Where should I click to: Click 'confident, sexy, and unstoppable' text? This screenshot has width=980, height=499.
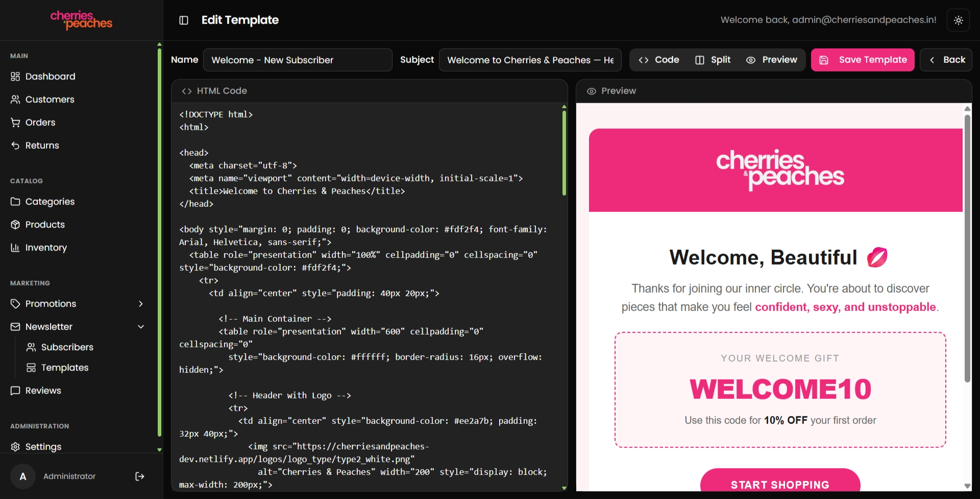click(845, 307)
